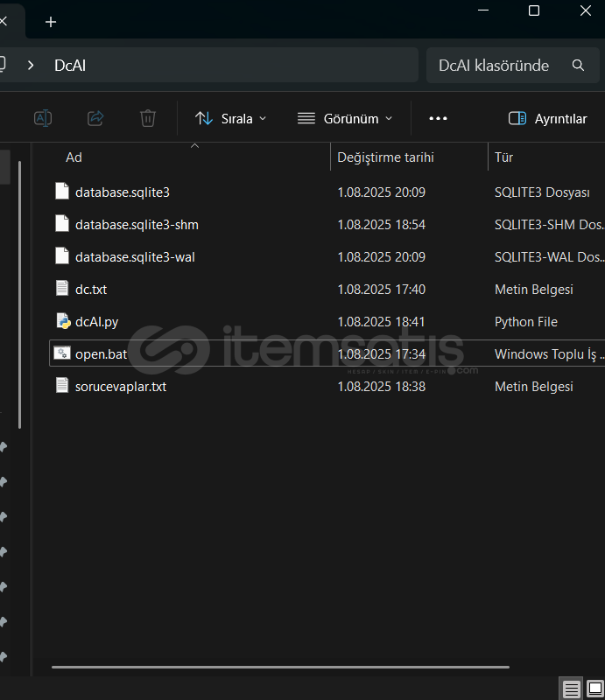The height and width of the screenshot is (700, 605).
Task: Click the Python File type cell
Action: click(526, 322)
